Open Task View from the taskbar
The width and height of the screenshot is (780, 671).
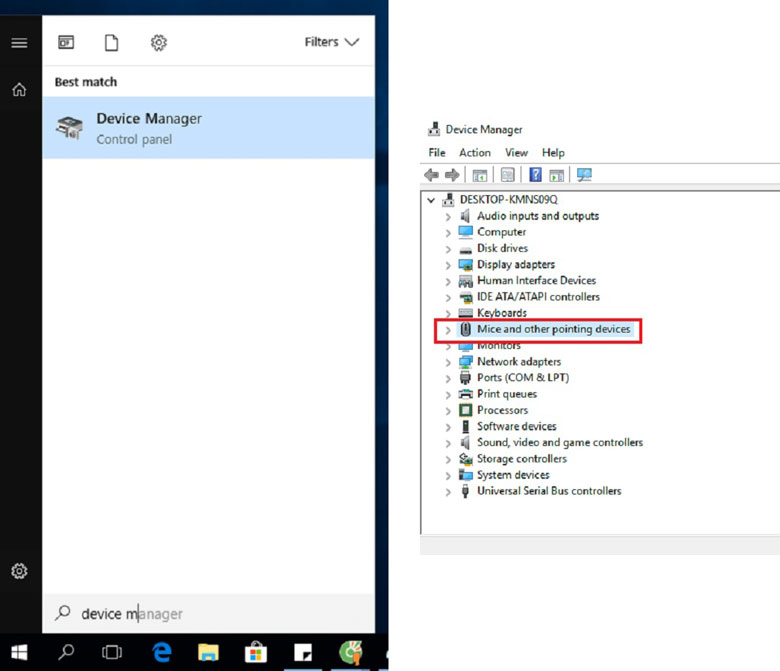(x=112, y=652)
